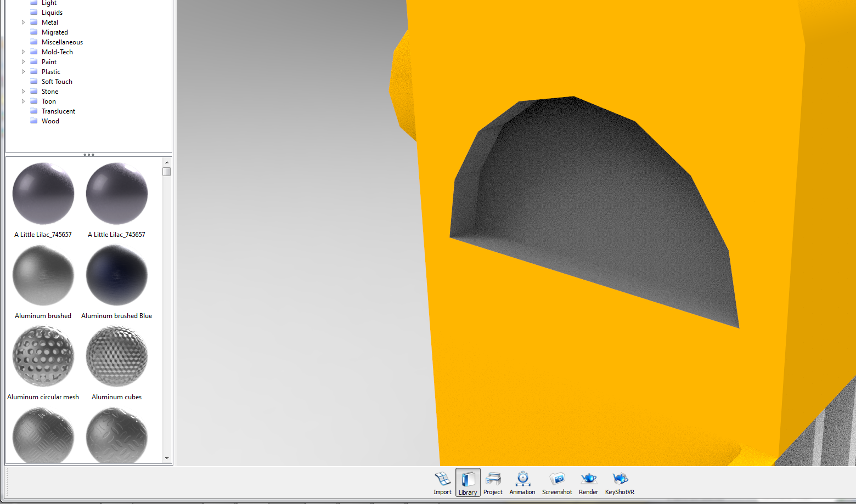Start a Render
856x504 pixels.
click(x=588, y=482)
